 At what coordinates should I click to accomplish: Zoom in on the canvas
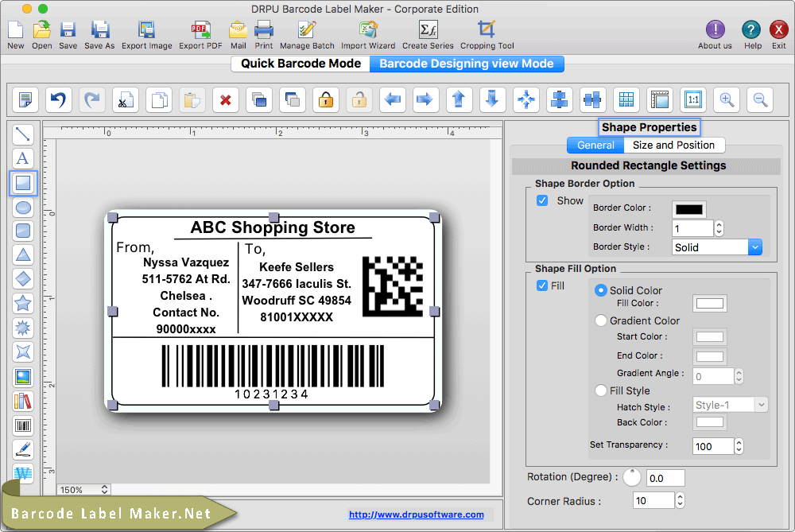(727, 99)
